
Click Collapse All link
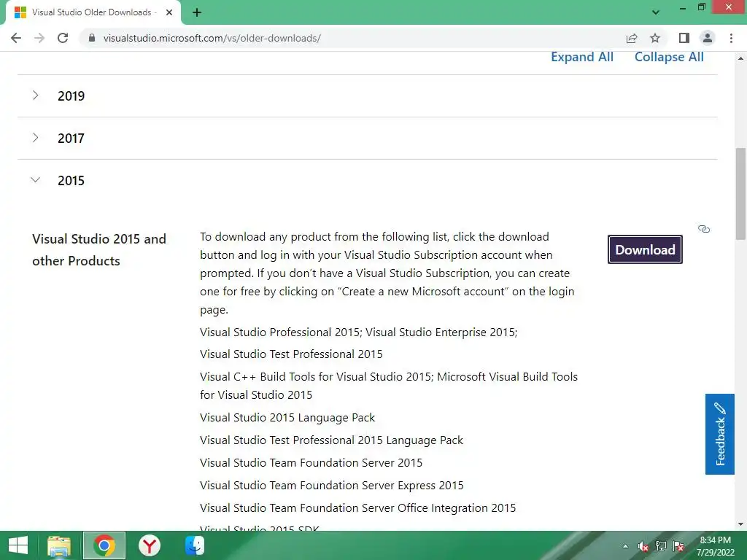coord(669,57)
